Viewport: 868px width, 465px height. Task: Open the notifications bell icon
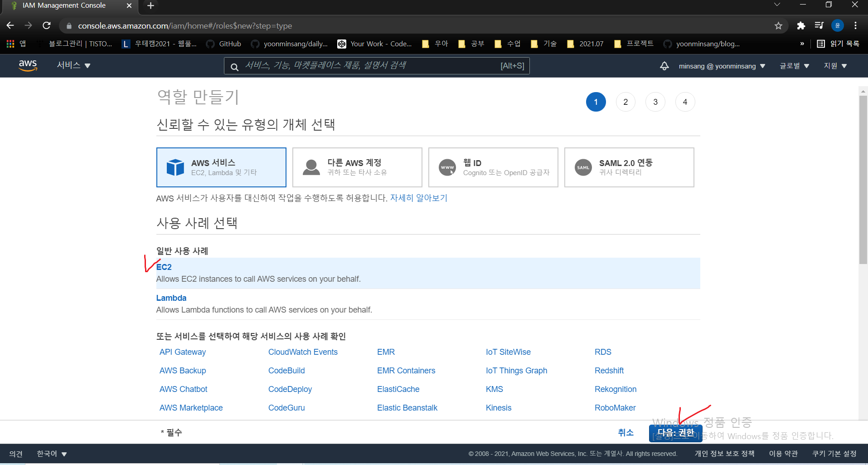pos(664,66)
